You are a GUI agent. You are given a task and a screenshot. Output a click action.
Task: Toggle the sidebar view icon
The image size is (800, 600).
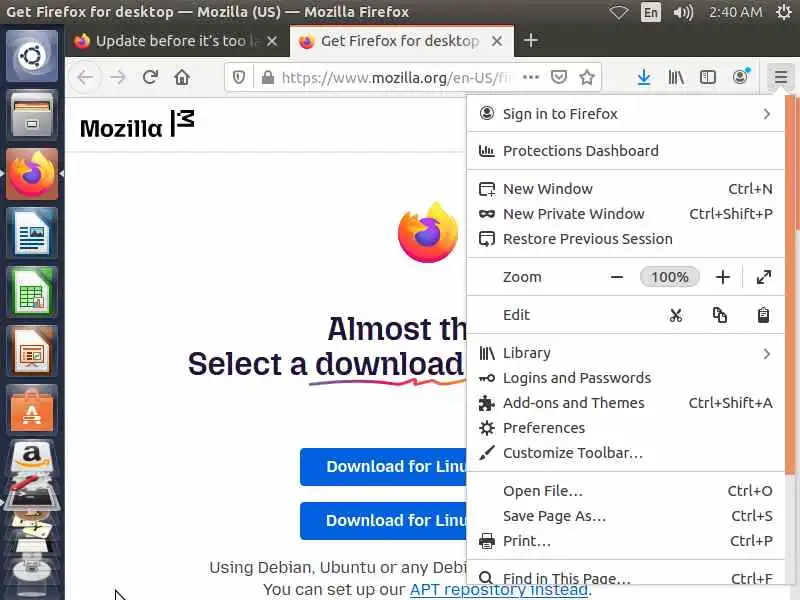(708, 78)
